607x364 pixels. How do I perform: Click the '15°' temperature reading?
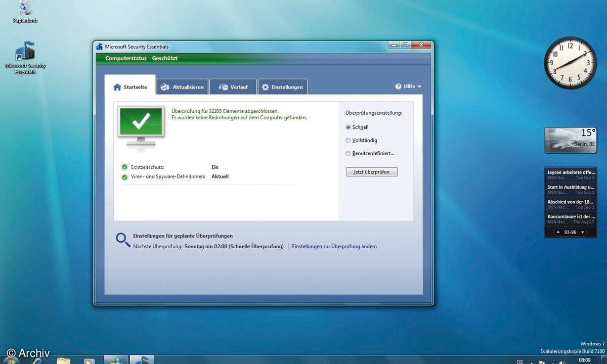(588, 133)
